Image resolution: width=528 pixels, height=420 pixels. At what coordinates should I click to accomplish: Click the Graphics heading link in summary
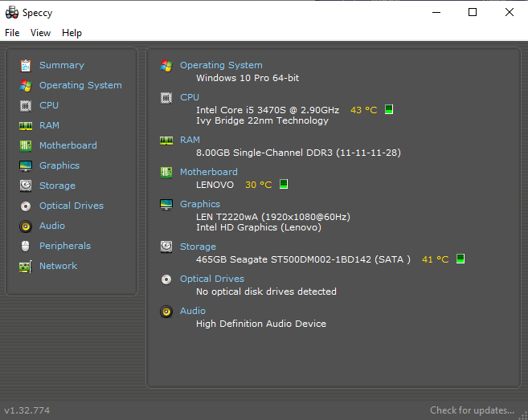tap(199, 204)
